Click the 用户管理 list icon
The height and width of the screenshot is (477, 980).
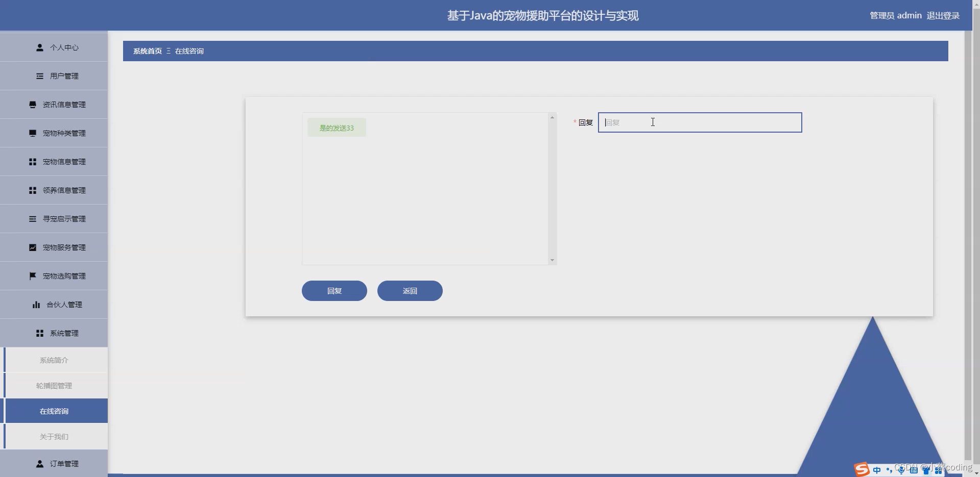[40, 76]
